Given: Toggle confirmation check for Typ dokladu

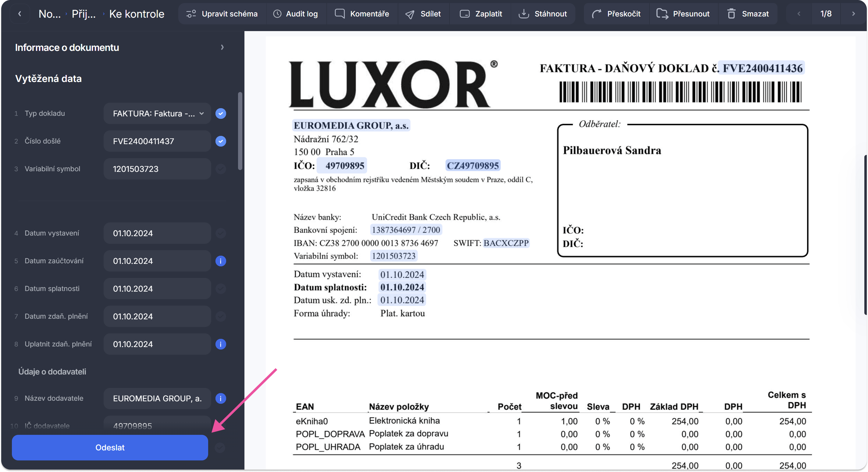Looking at the screenshot, I should tap(221, 114).
